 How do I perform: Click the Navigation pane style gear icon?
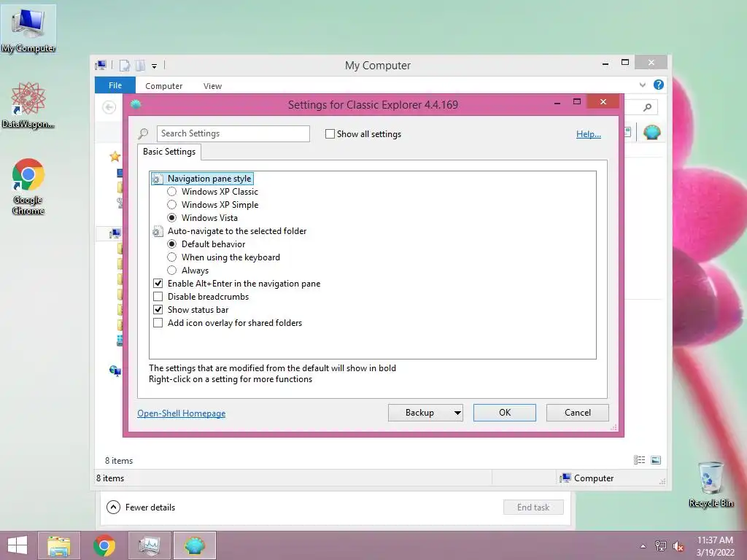click(158, 179)
